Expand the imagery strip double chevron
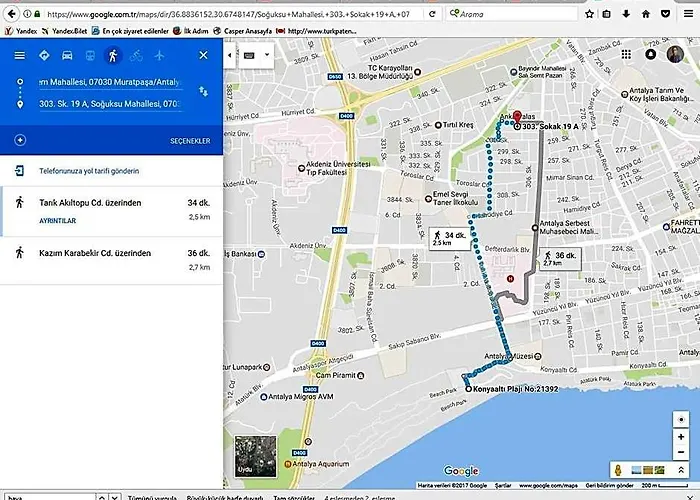 pyautogui.click(x=681, y=470)
